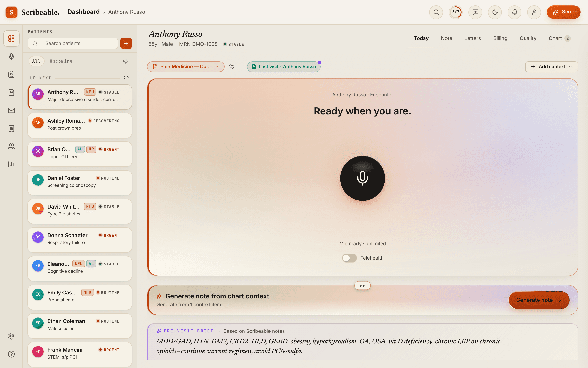The image size is (588, 368).
Task: Open Frank Mancini patient card
Action: coord(80,354)
